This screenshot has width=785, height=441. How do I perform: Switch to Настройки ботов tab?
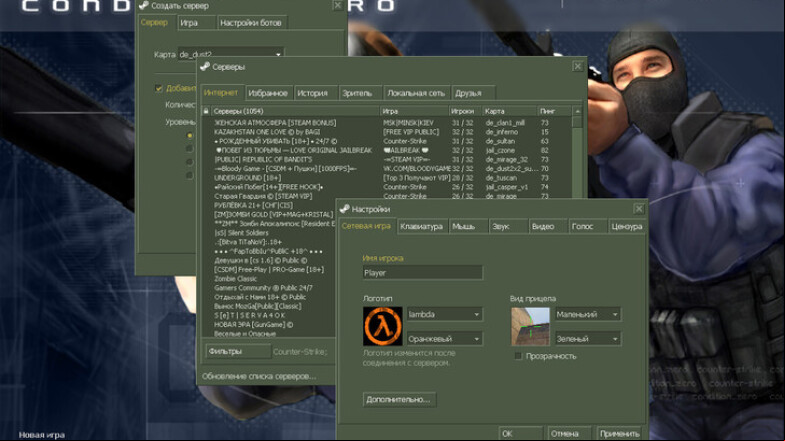(x=251, y=23)
